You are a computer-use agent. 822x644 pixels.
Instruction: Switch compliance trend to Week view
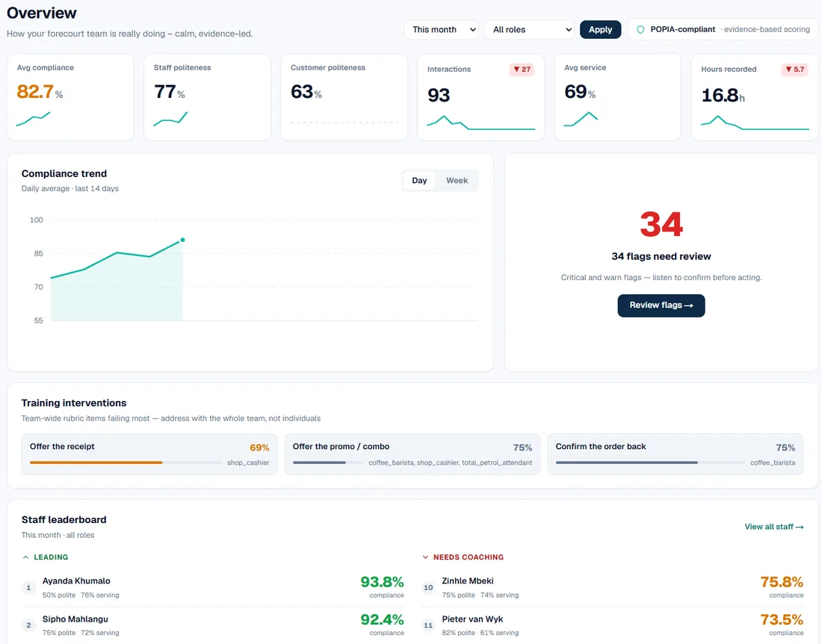457,180
